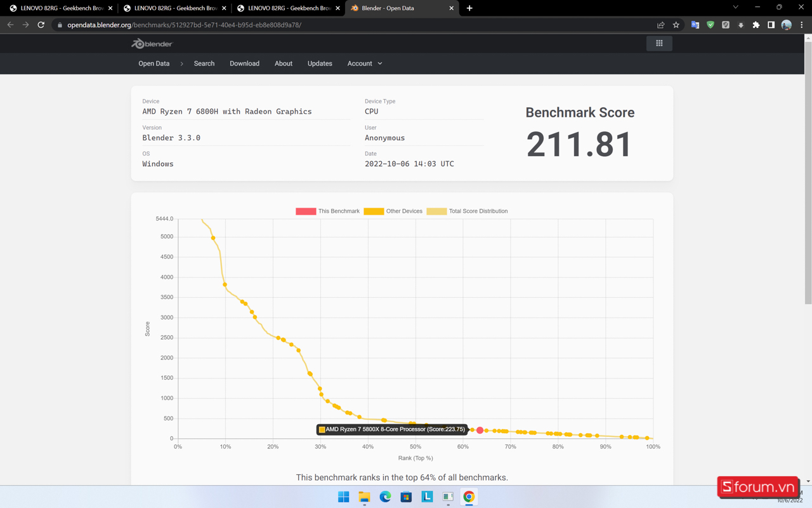
Task: Launch Microsoft Edge from the taskbar
Action: (x=385, y=497)
